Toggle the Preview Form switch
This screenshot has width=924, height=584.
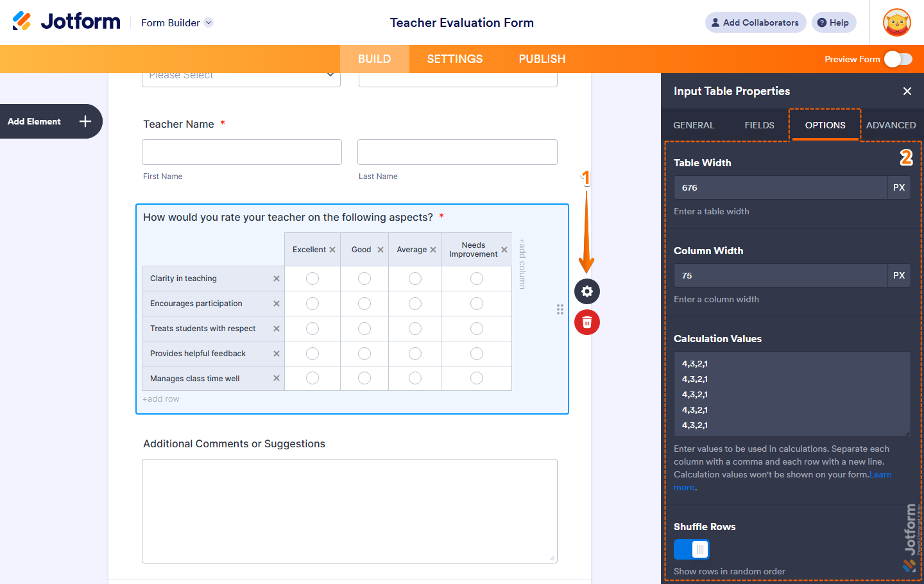pyautogui.click(x=898, y=59)
